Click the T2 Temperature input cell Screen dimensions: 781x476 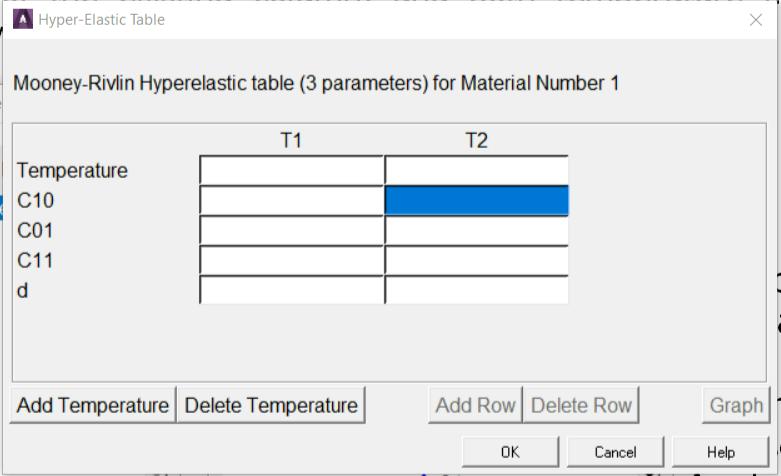(477, 170)
